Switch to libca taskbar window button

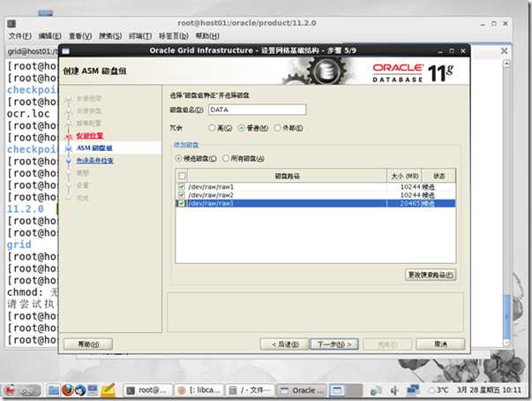pos(199,390)
